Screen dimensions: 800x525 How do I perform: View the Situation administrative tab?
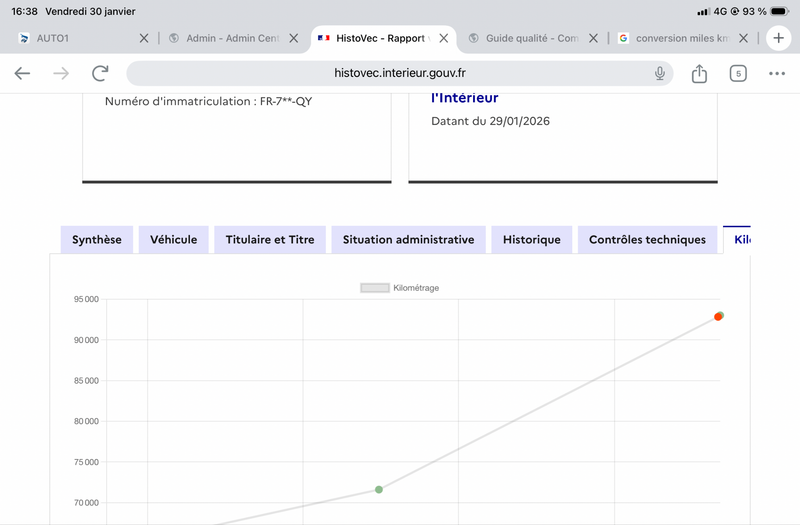pyautogui.click(x=408, y=240)
